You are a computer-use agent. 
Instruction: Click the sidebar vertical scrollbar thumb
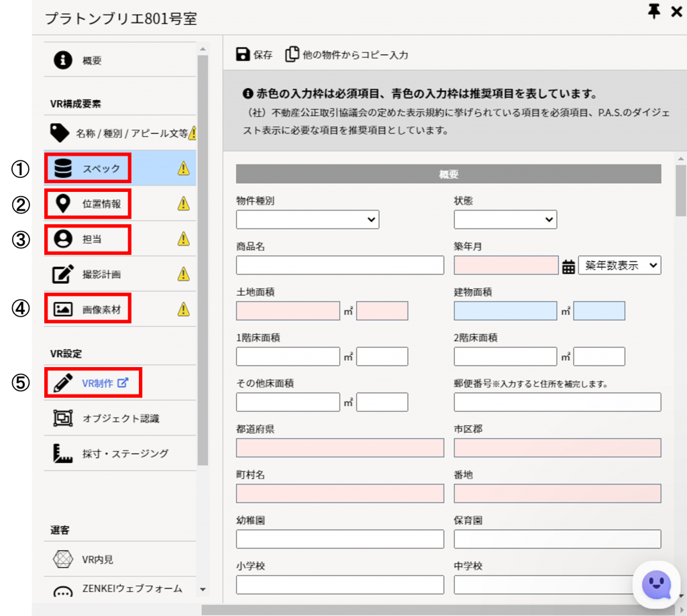pyautogui.click(x=203, y=260)
